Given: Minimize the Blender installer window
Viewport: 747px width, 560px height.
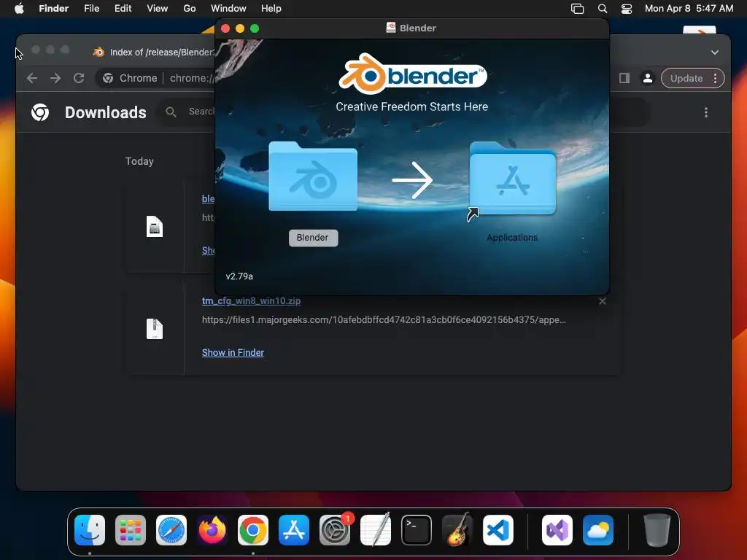Looking at the screenshot, I should point(240,28).
